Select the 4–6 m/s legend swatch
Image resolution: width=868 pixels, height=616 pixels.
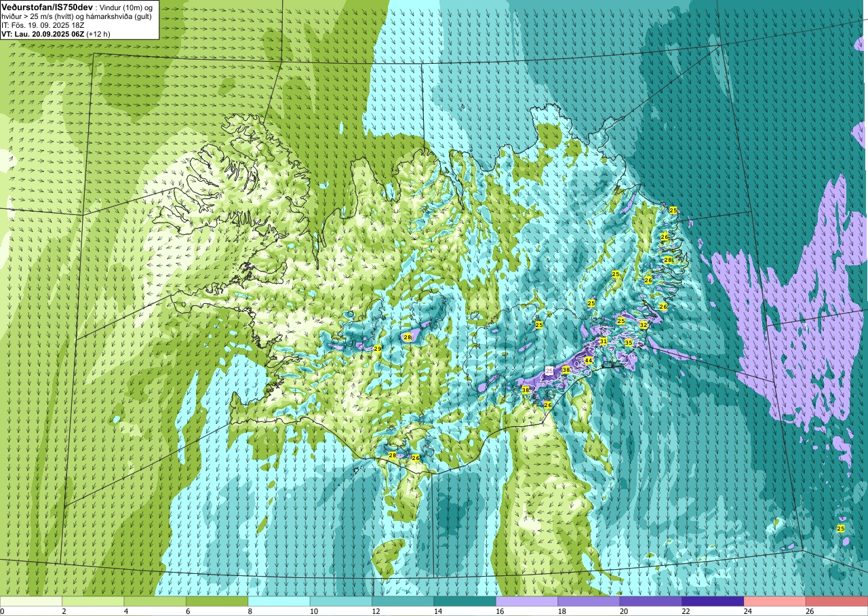coord(155,601)
